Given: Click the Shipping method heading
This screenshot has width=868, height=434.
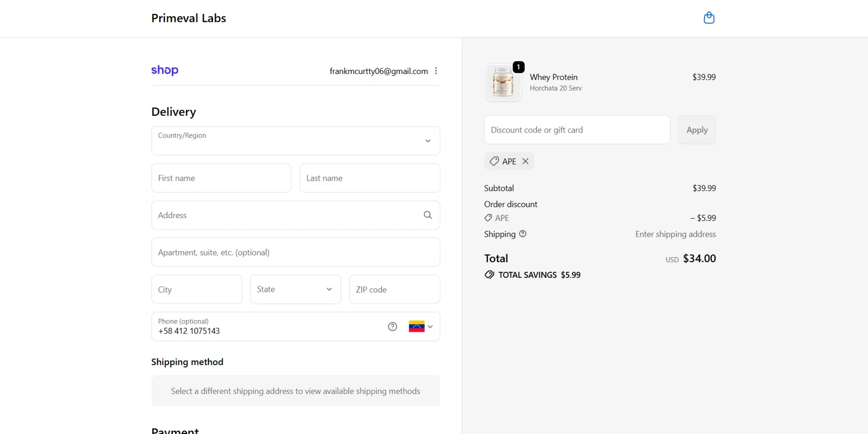Looking at the screenshot, I should (x=187, y=362).
